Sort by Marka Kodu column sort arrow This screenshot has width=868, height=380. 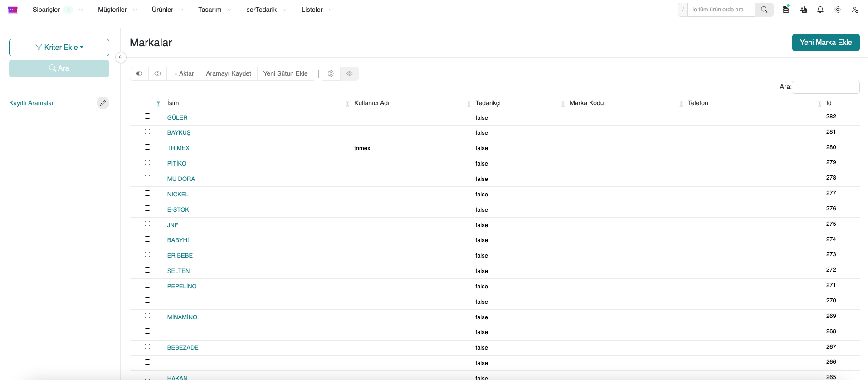(x=563, y=104)
